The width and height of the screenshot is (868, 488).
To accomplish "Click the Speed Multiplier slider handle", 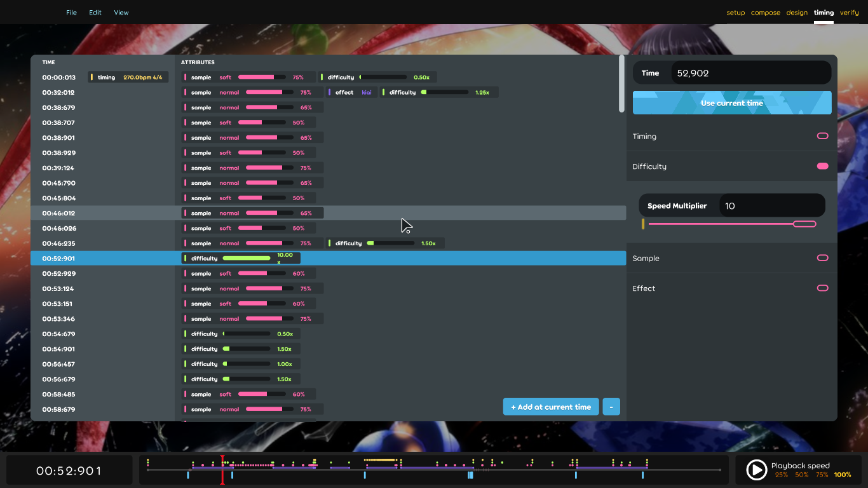I will [804, 224].
